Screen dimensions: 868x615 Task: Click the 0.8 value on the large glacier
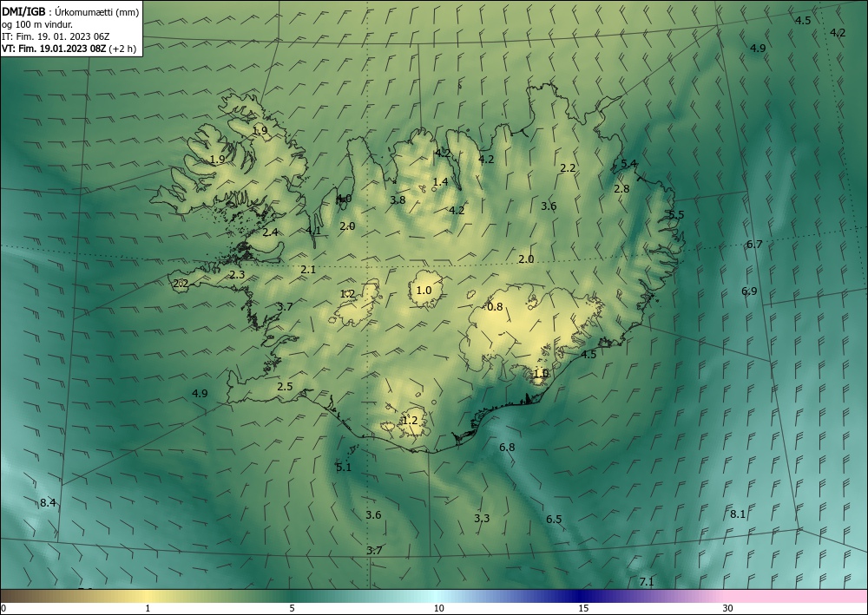495,306
